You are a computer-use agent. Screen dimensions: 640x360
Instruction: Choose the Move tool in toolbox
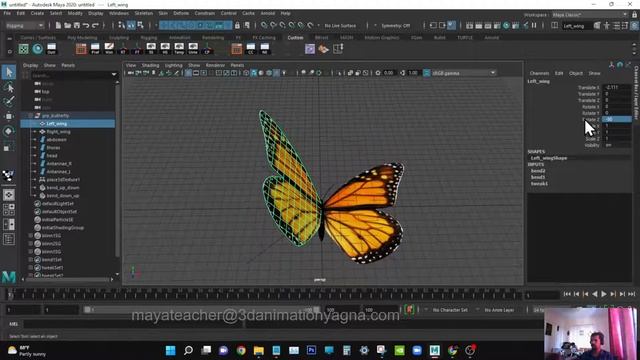click(x=9, y=116)
